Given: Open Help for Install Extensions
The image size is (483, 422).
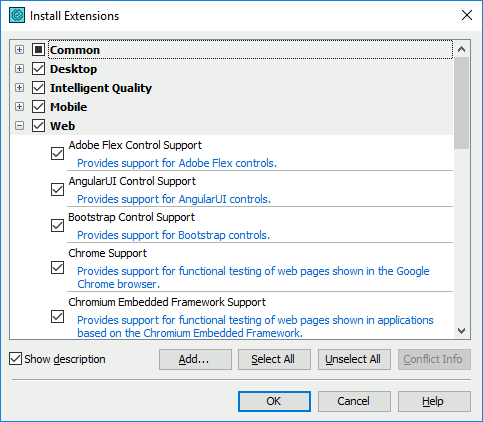Looking at the screenshot, I should coord(434,401).
